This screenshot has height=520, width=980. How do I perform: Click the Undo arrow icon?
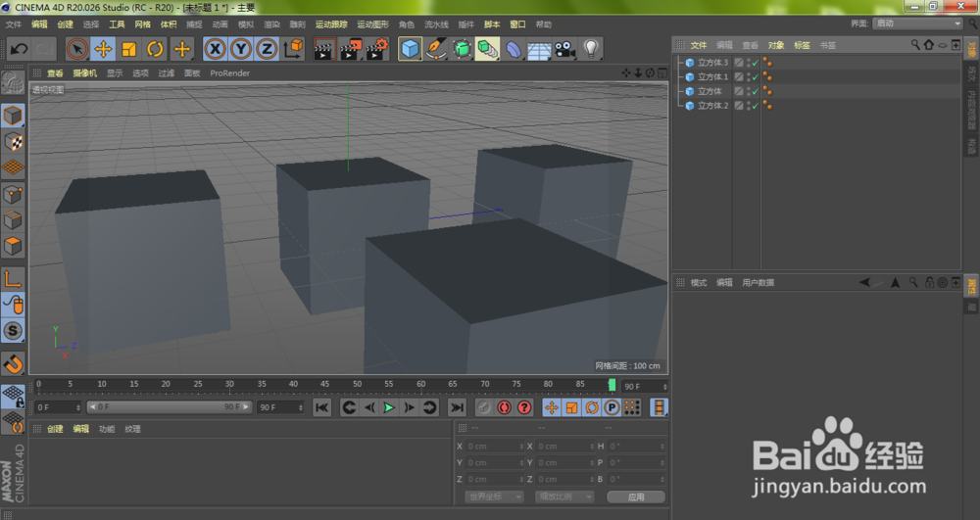click(19, 49)
